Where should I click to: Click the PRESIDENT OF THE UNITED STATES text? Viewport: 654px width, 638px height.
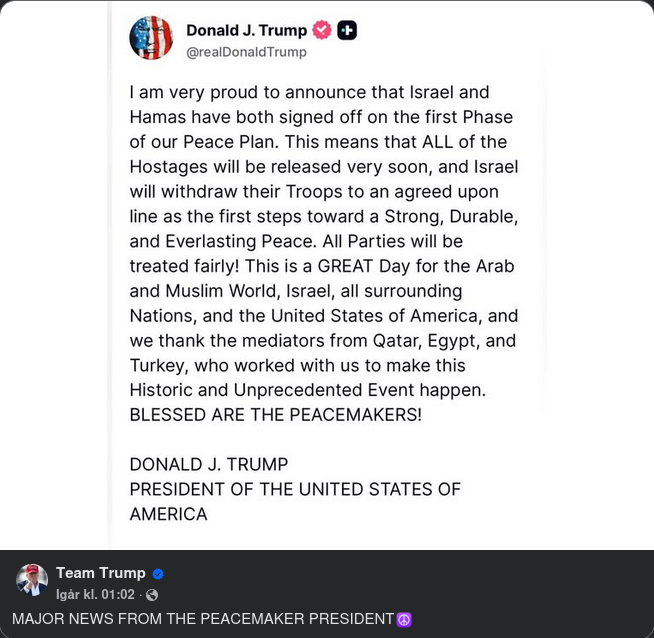pyautogui.click(x=295, y=490)
